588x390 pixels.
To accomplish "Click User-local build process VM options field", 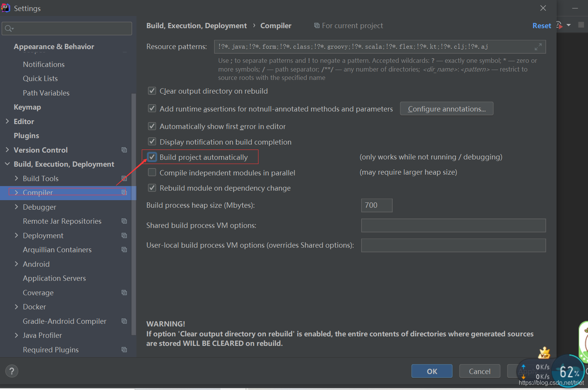I will (453, 245).
